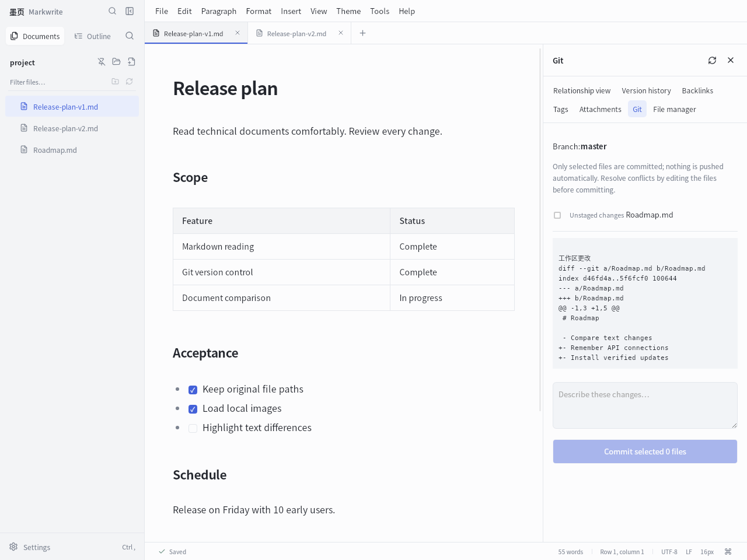Create new file via project header icon
This screenshot has height=560, width=747.
132,62
